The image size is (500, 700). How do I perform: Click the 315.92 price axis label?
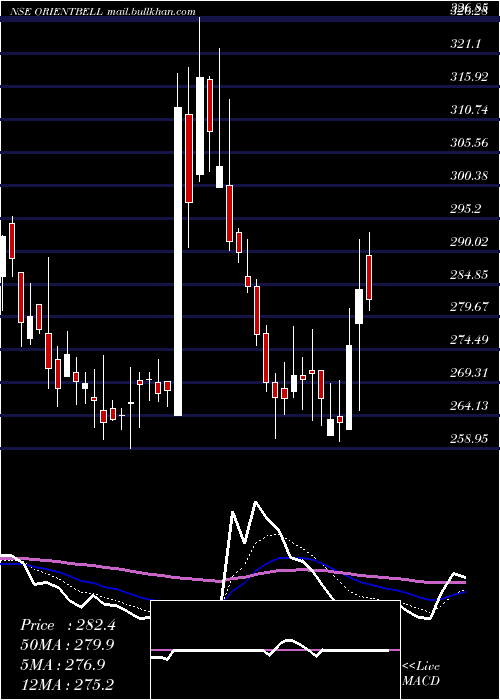click(469, 77)
